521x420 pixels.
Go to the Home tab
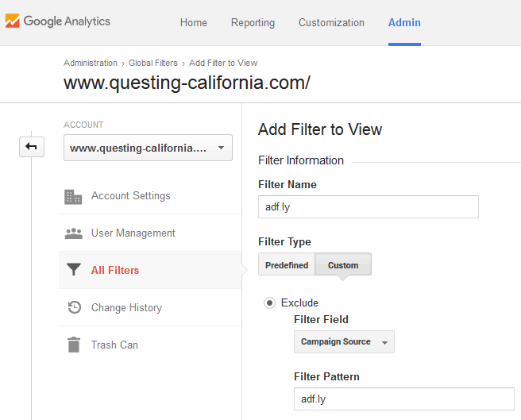(x=193, y=22)
